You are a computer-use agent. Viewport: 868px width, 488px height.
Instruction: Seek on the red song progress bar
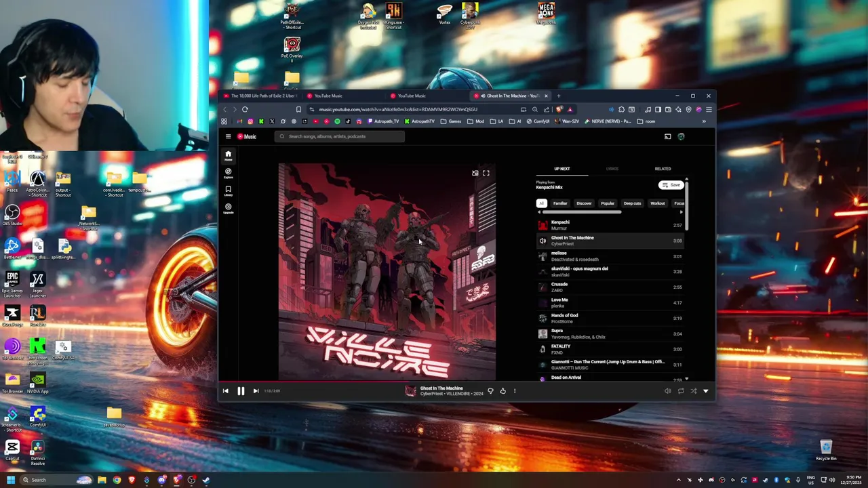(466, 381)
